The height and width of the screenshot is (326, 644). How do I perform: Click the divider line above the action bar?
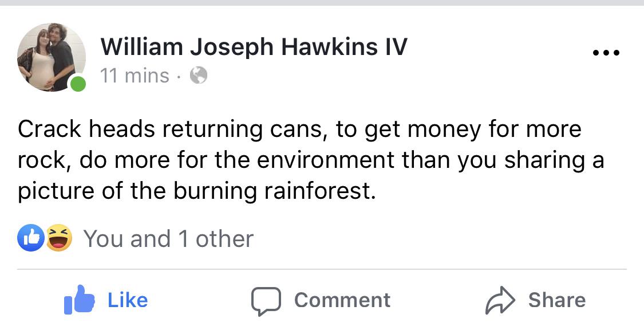pyautogui.click(x=322, y=269)
